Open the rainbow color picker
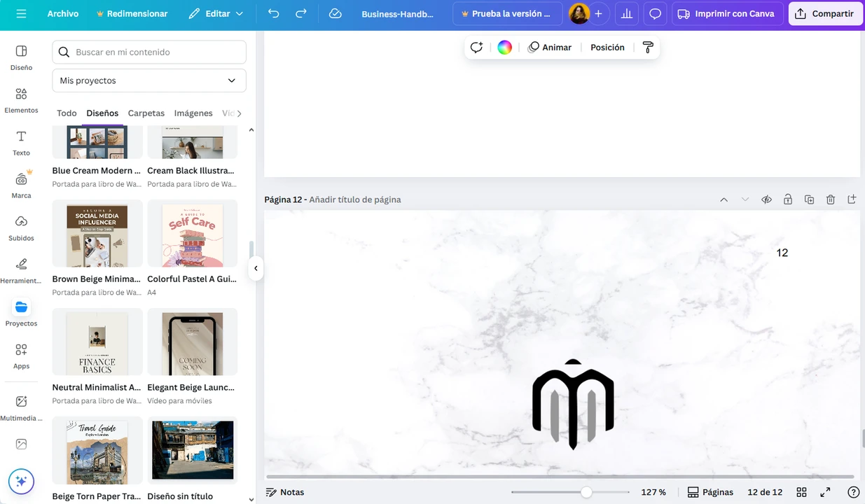The height and width of the screenshot is (504, 865). [x=504, y=48]
